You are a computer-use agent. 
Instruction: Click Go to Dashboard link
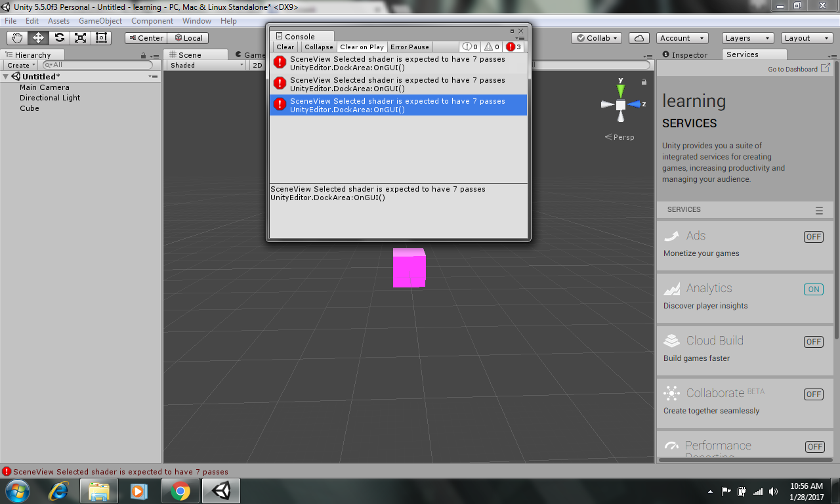(799, 69)
